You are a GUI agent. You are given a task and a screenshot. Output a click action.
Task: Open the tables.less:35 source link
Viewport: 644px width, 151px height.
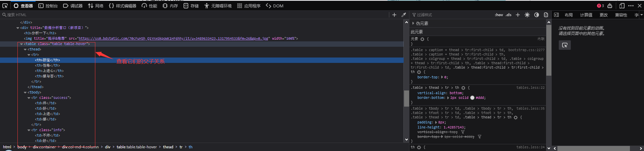coord(530,109)
